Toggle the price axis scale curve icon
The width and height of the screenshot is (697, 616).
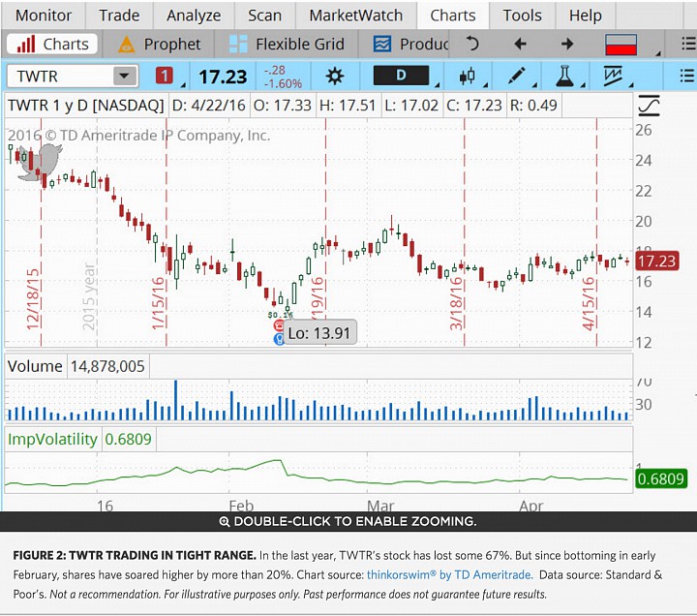tap(649, 106)
